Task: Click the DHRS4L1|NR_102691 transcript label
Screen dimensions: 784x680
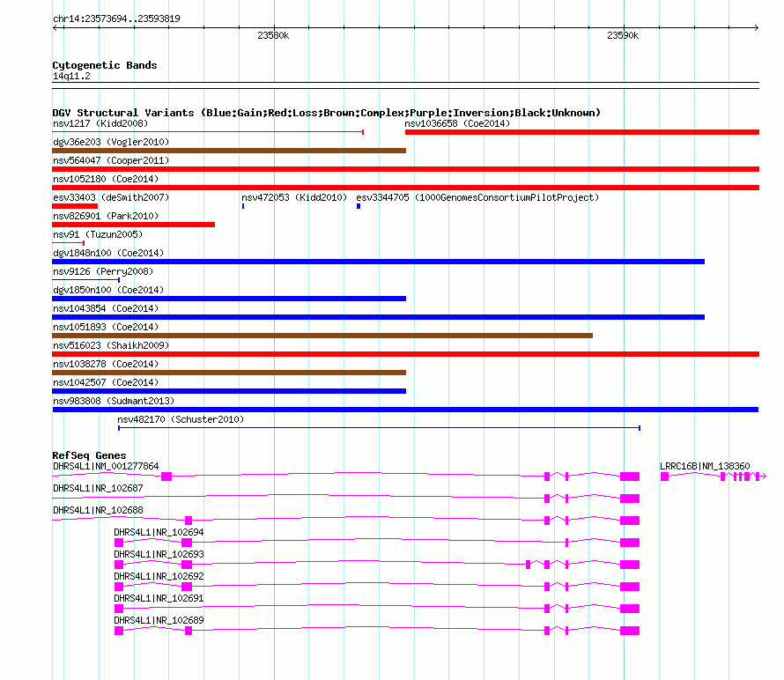Action: pyautogui.click(x=159, y=598)
